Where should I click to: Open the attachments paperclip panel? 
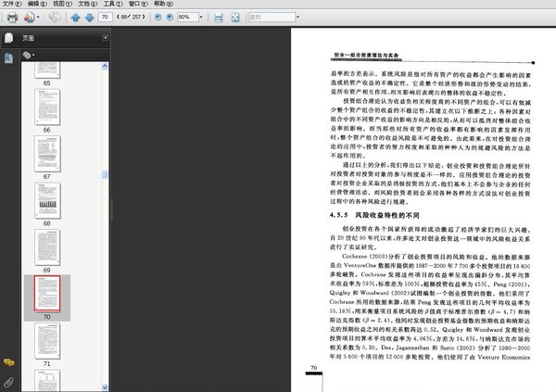pyautogui.click(x=8, y=381)
